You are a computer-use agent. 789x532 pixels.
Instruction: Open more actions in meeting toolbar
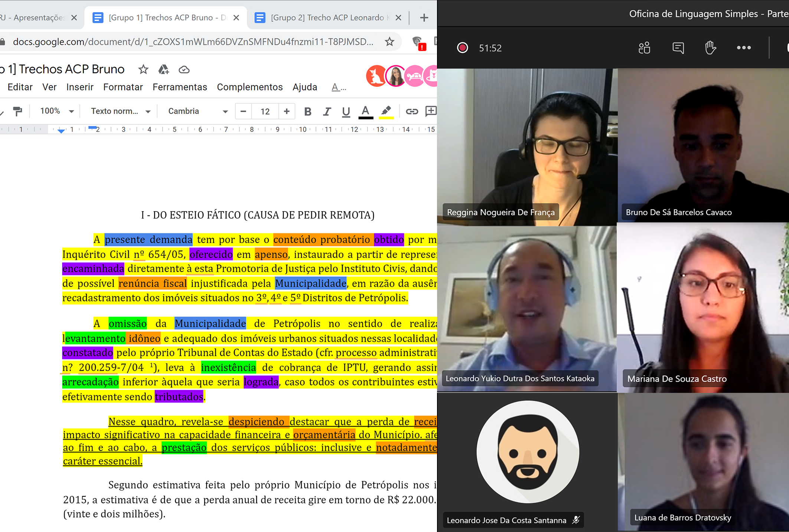tap(744, 48)
